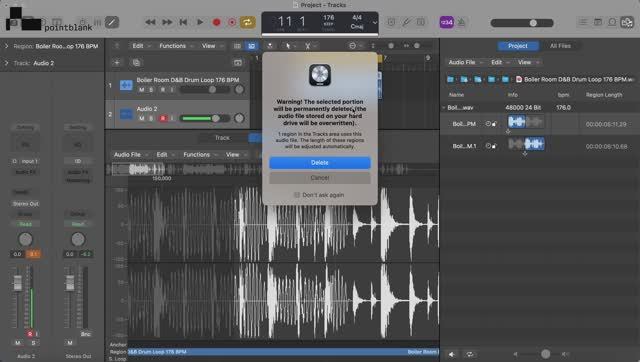Switch to the All Files tab
640x362 pixels.
[x=560, y=46]
